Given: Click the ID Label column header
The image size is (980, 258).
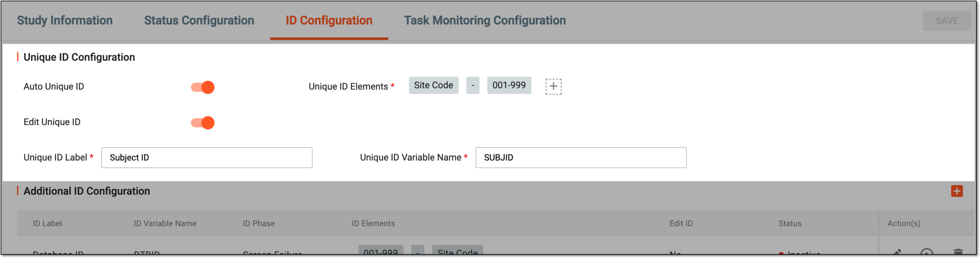Looking at the screenshot, I should point(47,223).
